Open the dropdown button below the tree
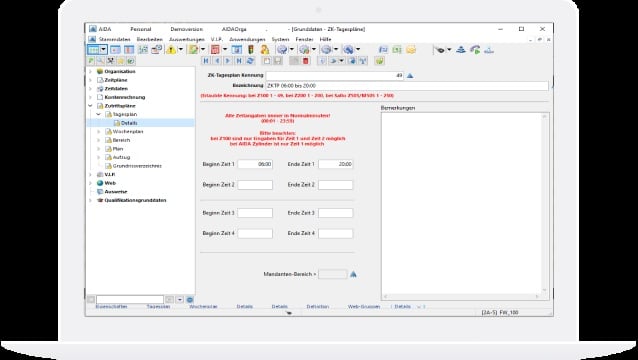The width and height of the screenshot is (638, 360). [x=179, y=300]
